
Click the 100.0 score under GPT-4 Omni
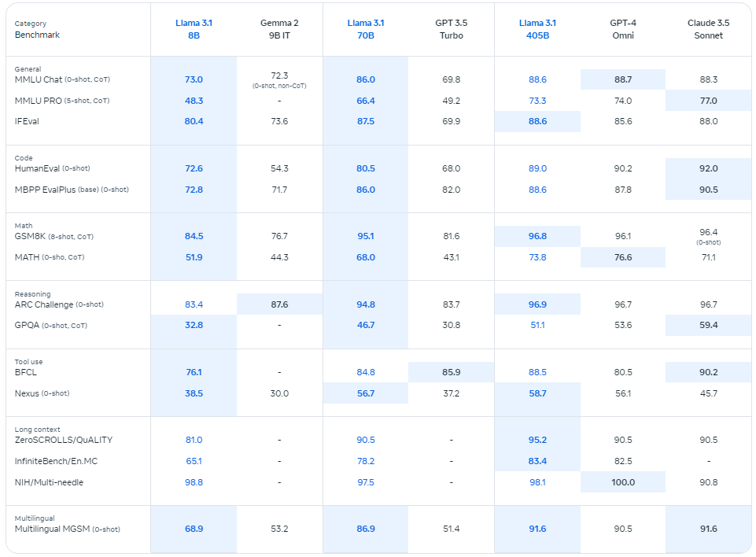tap(623, 482)
